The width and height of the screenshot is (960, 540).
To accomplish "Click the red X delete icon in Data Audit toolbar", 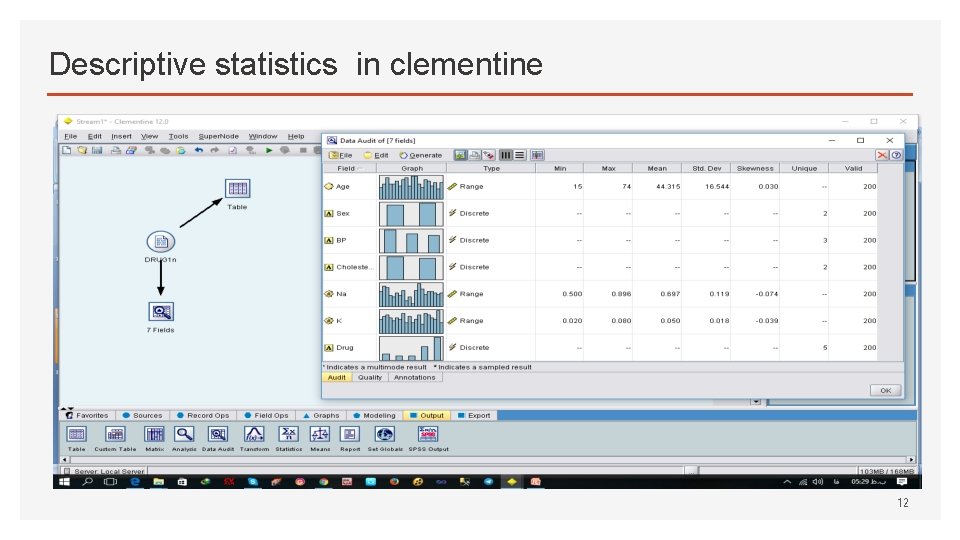I will pyautogui.click(x=882, y=155).
